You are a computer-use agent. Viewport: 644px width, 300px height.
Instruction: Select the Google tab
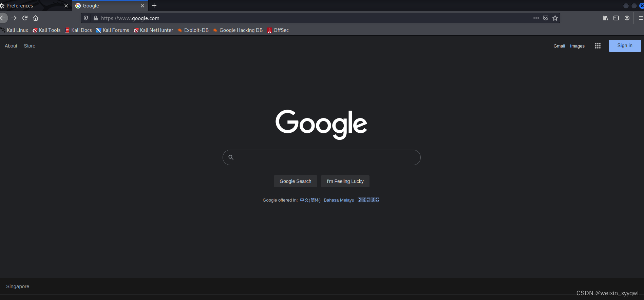click(x=110, y=6)
